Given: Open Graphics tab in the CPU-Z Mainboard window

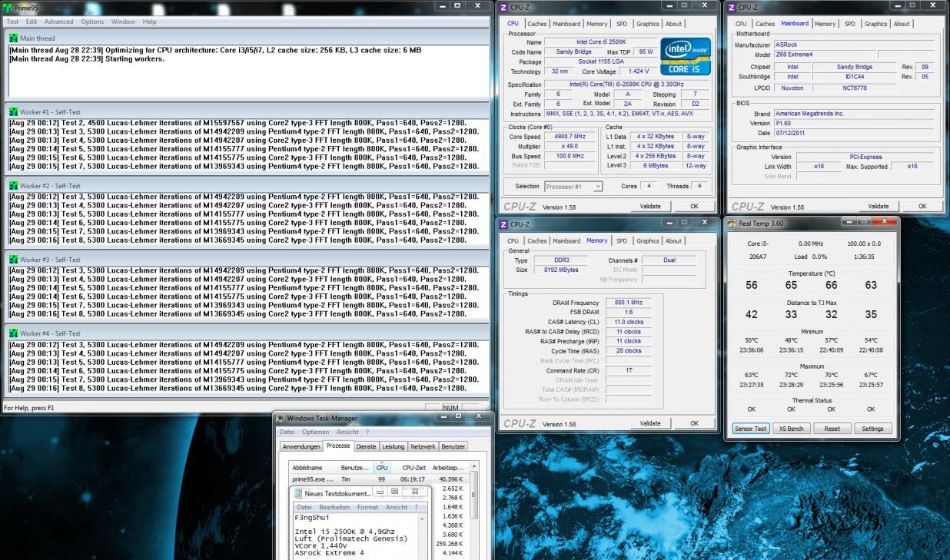Looking at the screenshot, I should click(x=876, y=24).
